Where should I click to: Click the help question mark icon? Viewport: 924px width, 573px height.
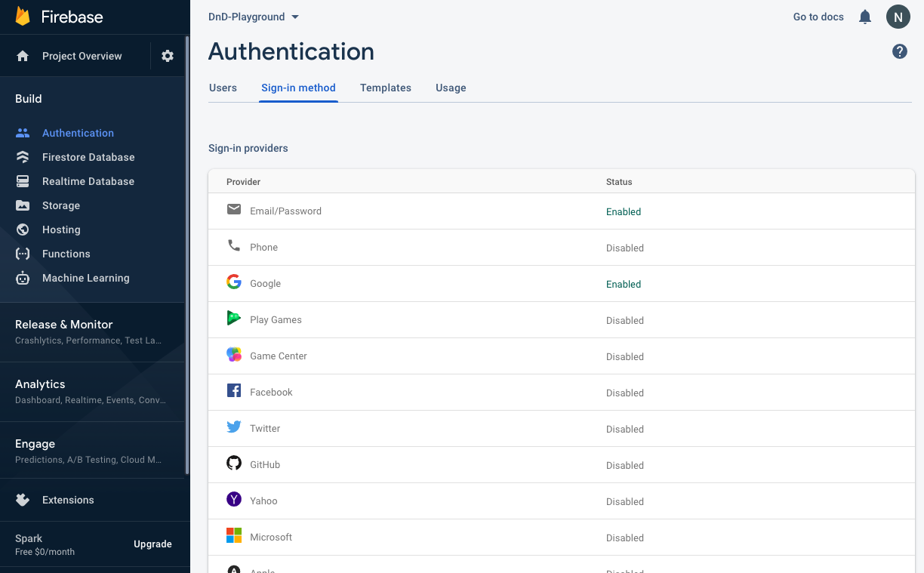900,51
